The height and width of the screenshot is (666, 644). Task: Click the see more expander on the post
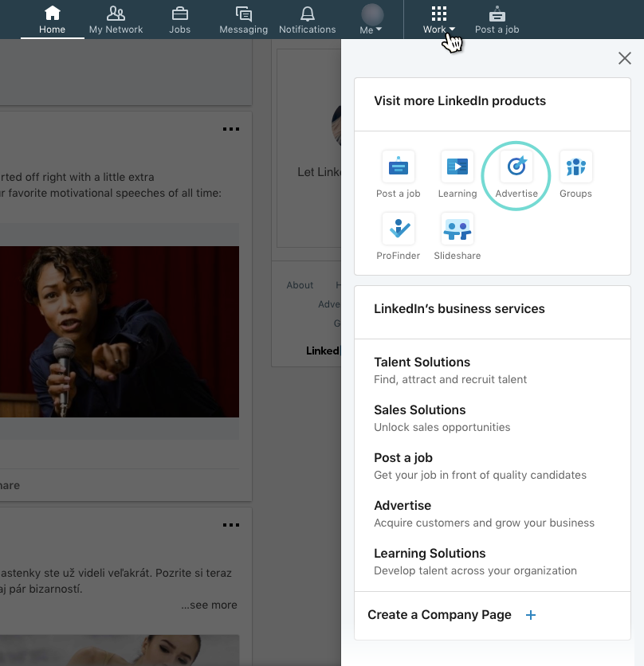(x=209, y=605)
